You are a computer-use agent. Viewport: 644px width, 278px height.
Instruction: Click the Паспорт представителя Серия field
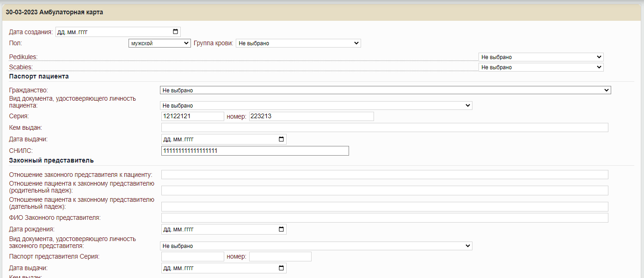(x=192, y=257)
